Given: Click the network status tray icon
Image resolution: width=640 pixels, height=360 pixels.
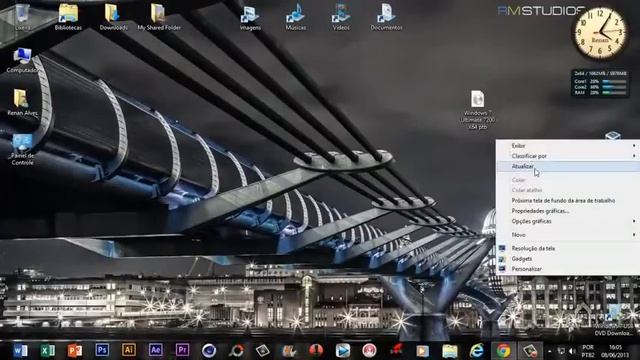Looking at the screenshot, I should pos(562,351).
